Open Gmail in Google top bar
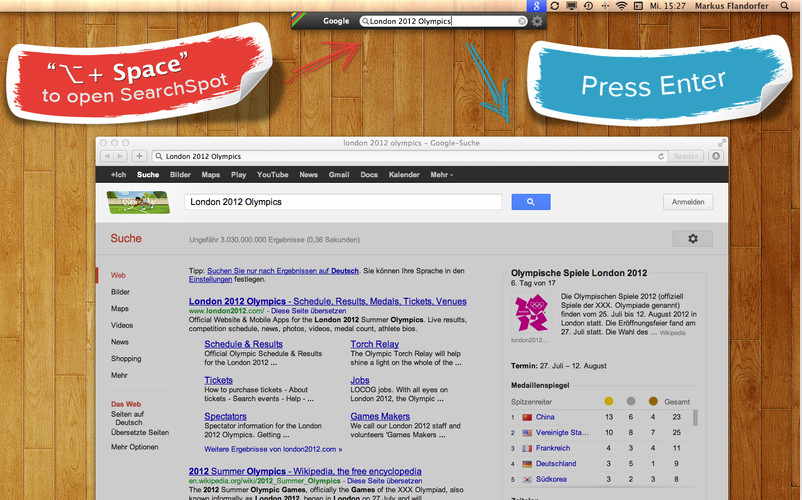The height and width of the screenshot is (500, 802). coord(339,175)
